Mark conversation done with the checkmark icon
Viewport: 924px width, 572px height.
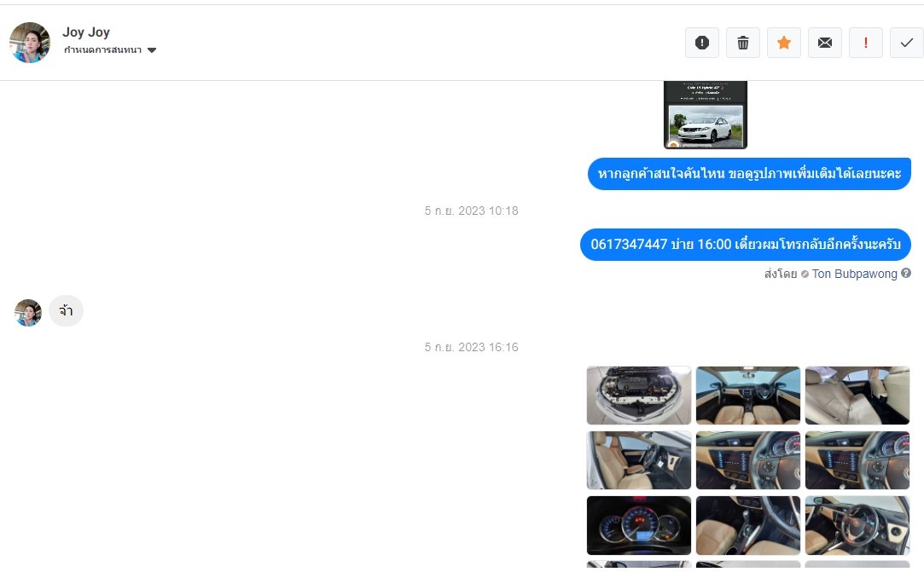pyautogui.click(x=907, y=43)
